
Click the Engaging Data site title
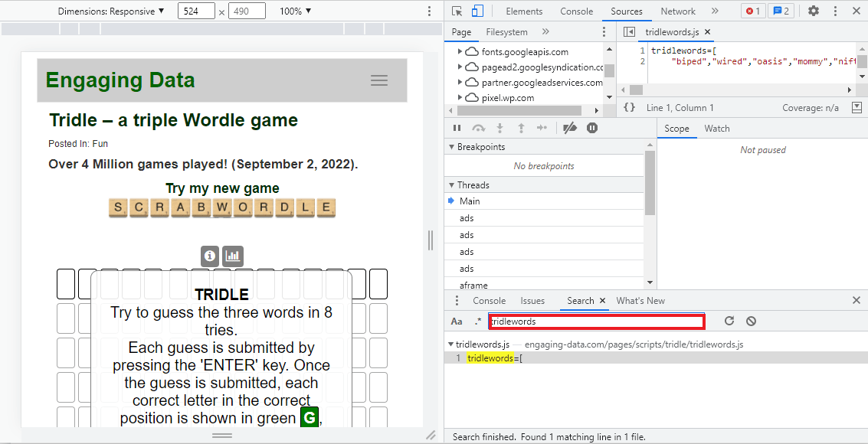coord(120,80)
